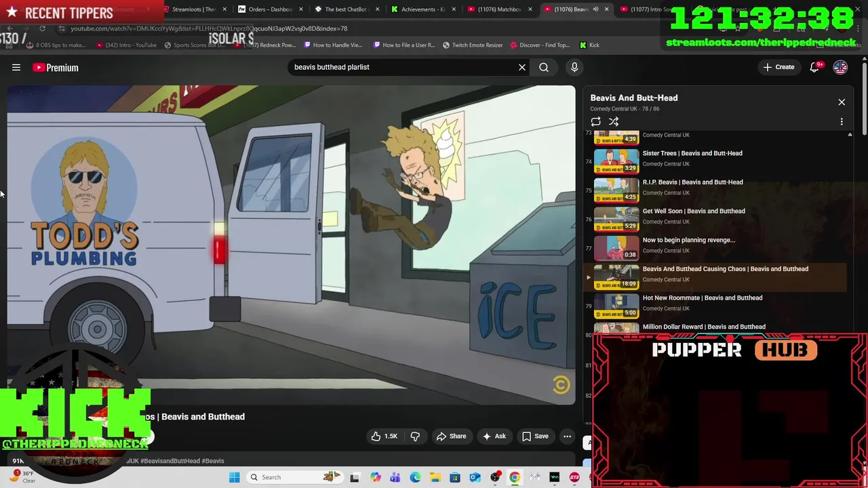This screenshot has height=488, width=868.
Task: Open Microsoft Store from the taskbar
Action: pos(455,478)
